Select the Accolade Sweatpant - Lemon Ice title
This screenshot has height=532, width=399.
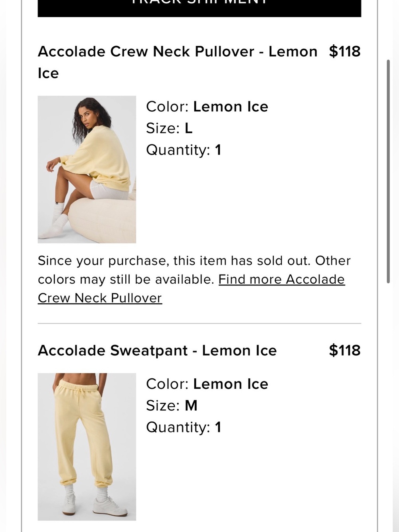point(157,350)
